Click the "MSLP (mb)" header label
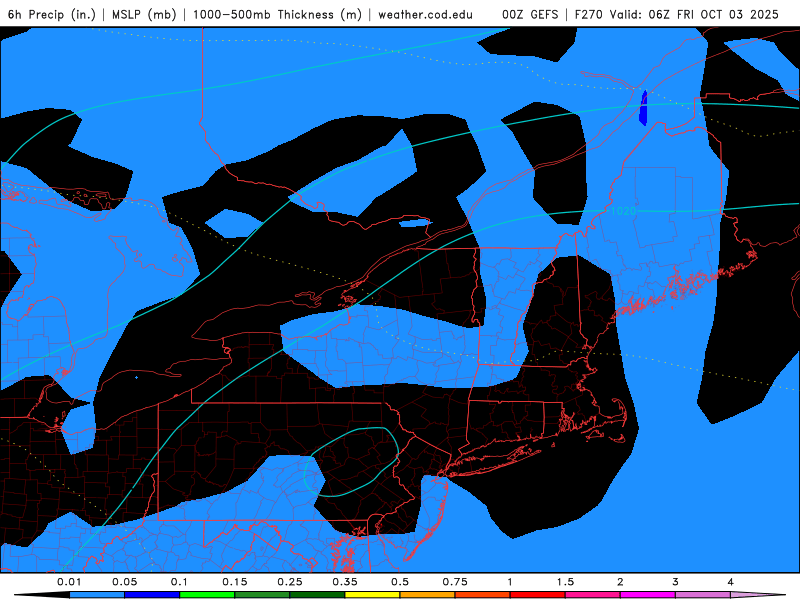This screenshot has height=600, width=800. click(144, 14)
